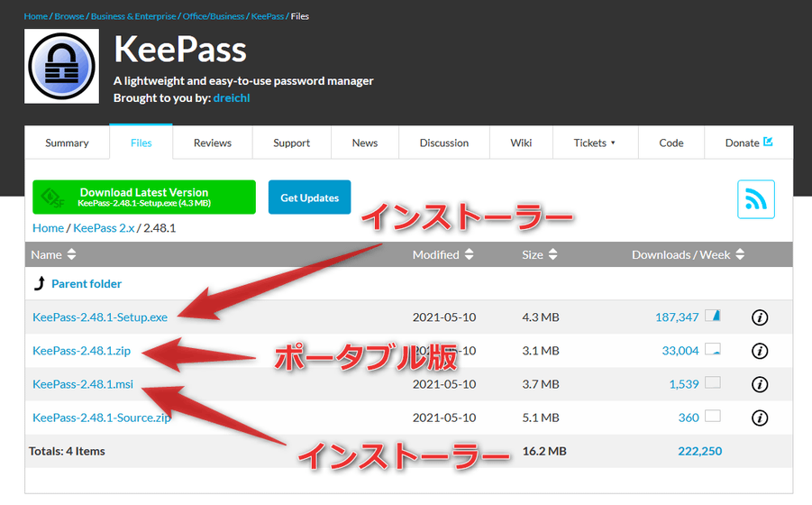Download the KeePass-2.48.1.msi link
Screen dimensions: 812x505
[x=83, y=384]
